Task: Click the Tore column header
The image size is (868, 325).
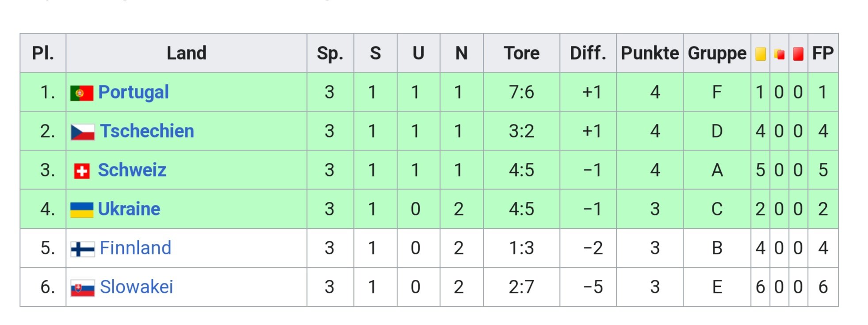Action: click(522, 53)
